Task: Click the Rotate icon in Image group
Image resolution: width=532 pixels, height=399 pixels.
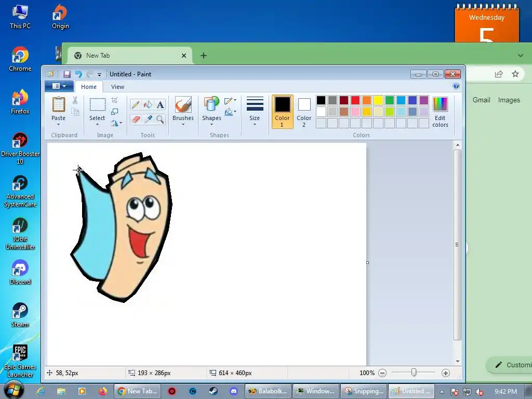Action: (115, 123)
